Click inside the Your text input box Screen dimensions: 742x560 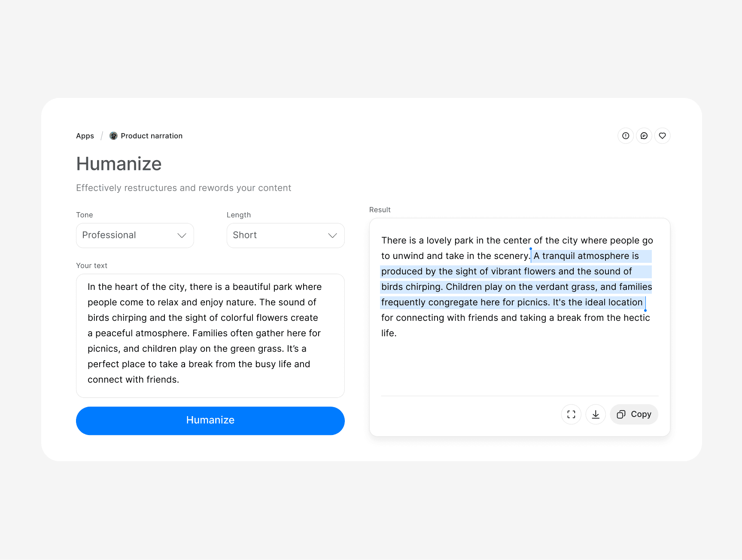(x=210, y=335)
